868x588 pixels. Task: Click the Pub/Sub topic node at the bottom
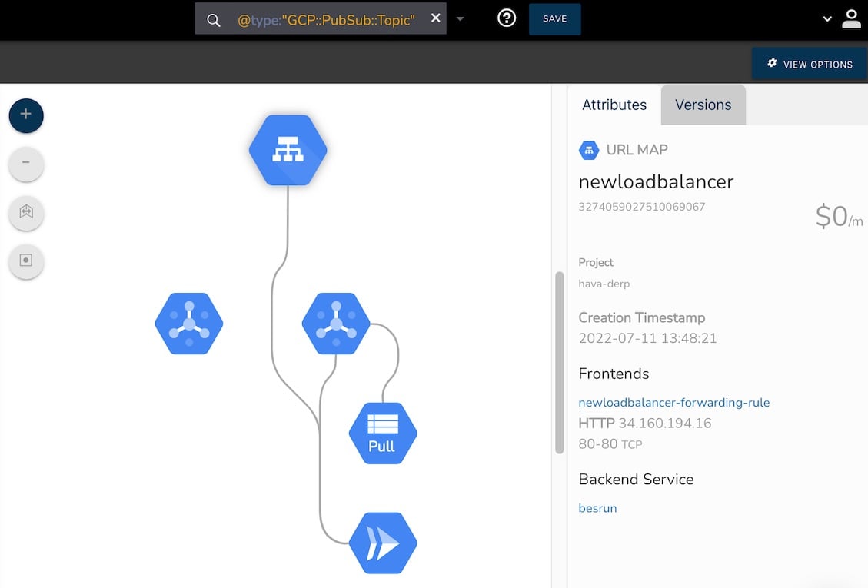pyautogui.click(x=383, y=543)
